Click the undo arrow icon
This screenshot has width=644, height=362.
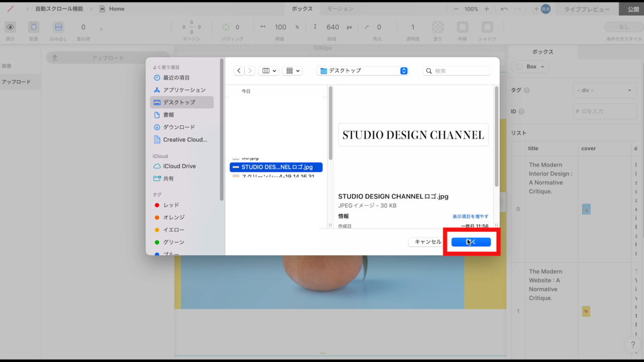coord(504,9)
